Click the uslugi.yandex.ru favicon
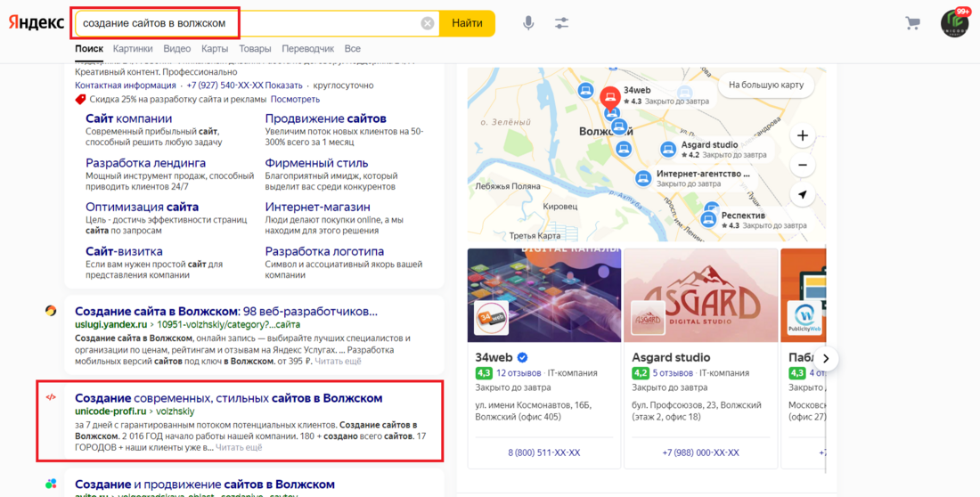This screenshot has width=980, height=497. [51, 311]
